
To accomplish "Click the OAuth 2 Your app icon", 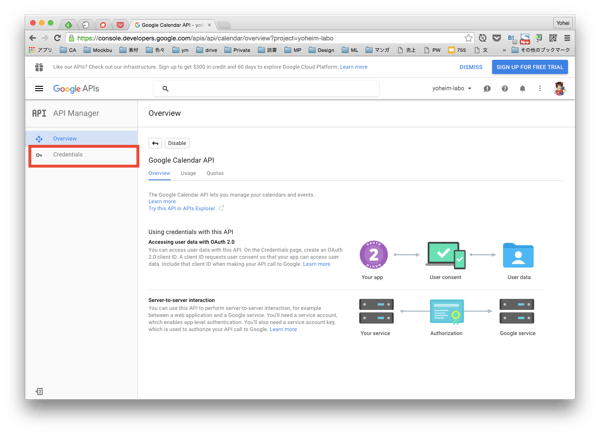I will (373, 255).
